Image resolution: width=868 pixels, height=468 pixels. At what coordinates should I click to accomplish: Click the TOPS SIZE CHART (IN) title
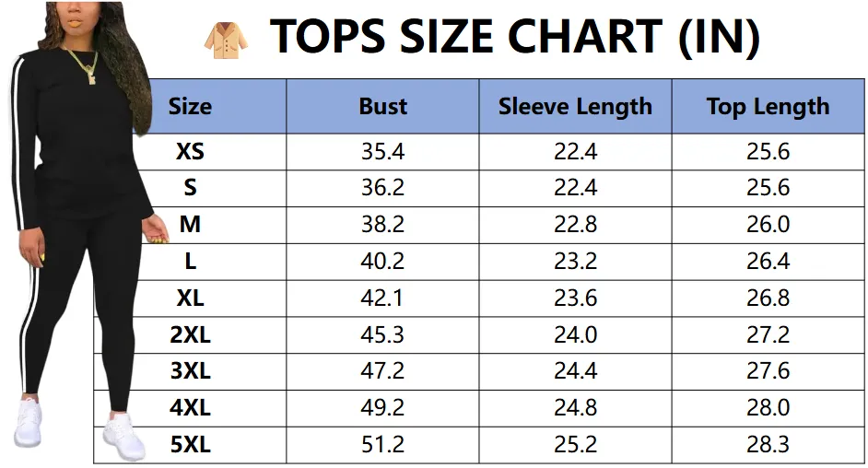coord(514,37)
